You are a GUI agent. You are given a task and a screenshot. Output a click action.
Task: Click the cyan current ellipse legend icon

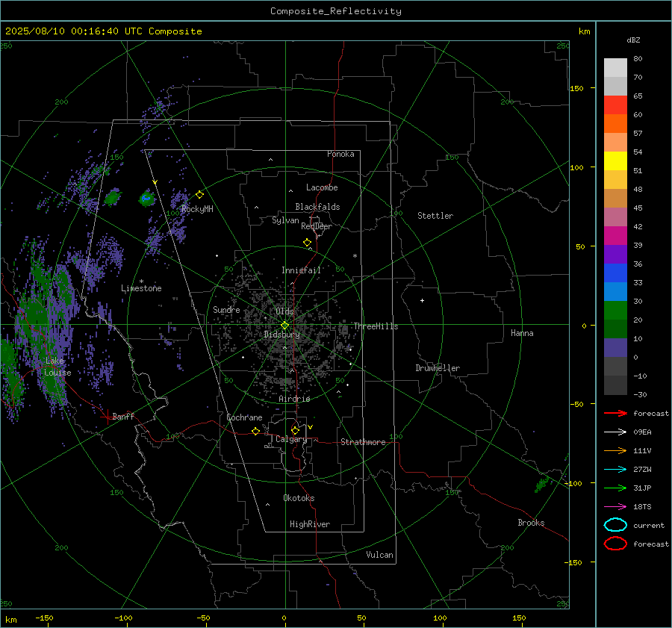[615, 525]
